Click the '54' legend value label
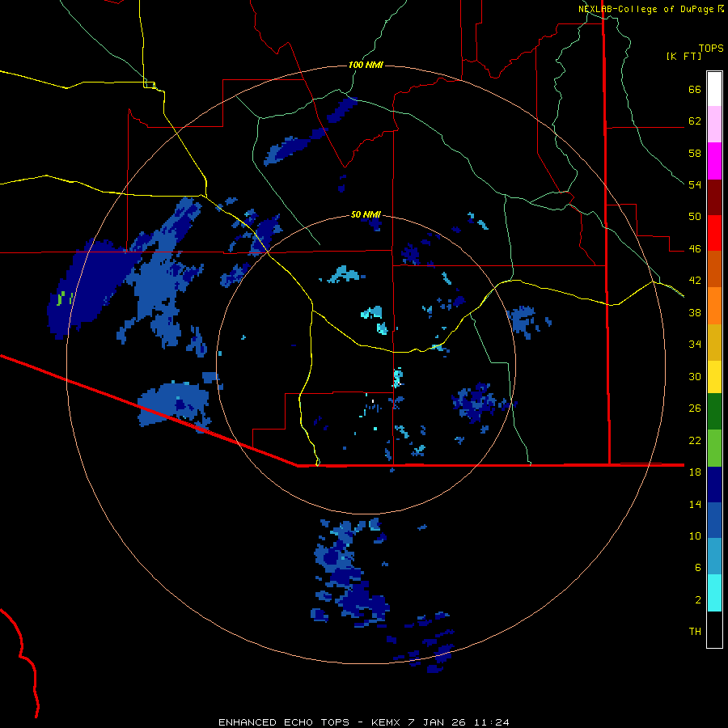The image size is (728, 728). (x=695, y=184)
